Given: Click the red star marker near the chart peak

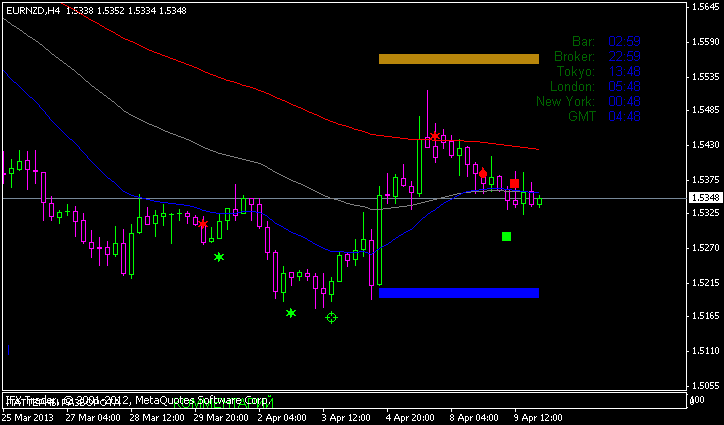Looking at the screenshot, I should [x=435, y=136].
